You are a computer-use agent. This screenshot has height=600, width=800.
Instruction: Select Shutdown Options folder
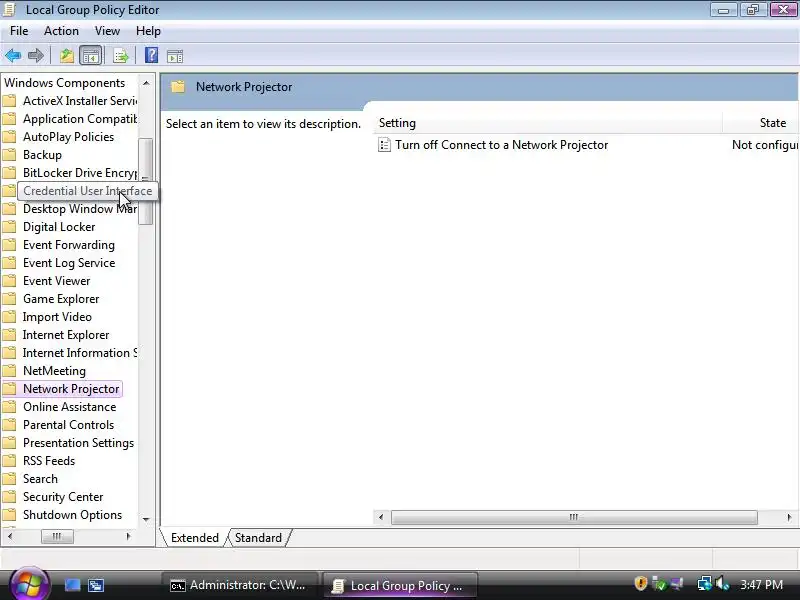click(x=72, y=515)
